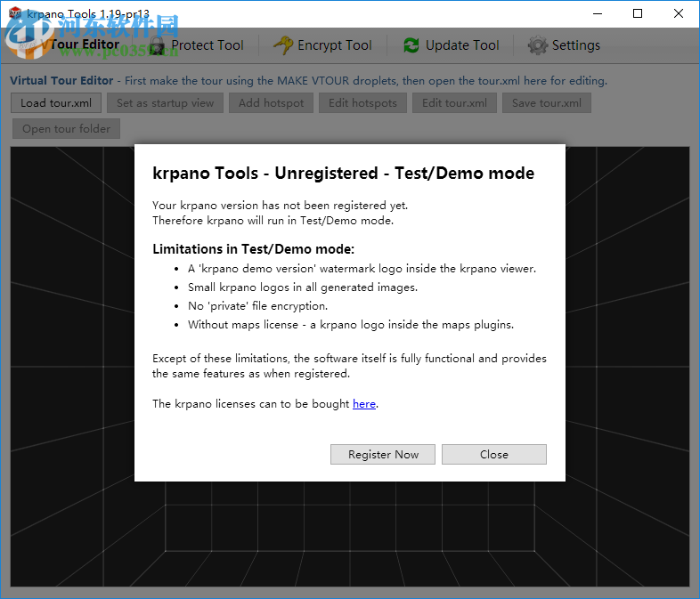The height and width of the screenshot is (599, 700).
Task: Click the krpano Tools title bar app icon
Action: point(15,13)
